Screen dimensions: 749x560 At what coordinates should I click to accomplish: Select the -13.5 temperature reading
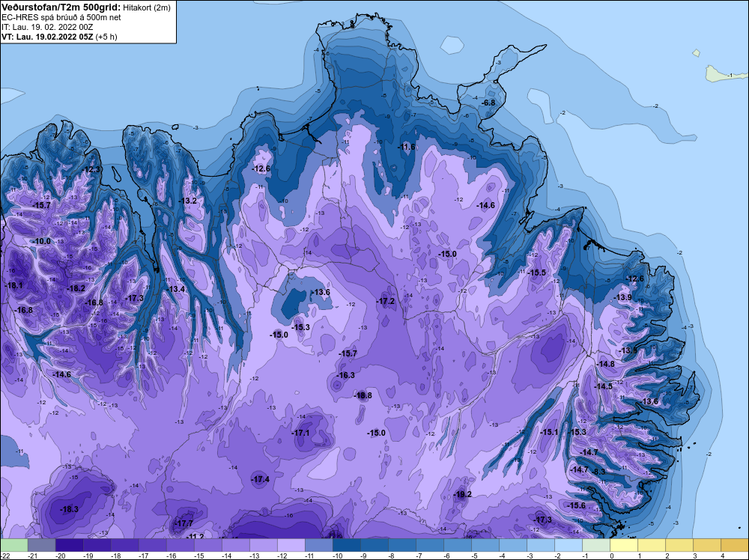click(628, 350)
